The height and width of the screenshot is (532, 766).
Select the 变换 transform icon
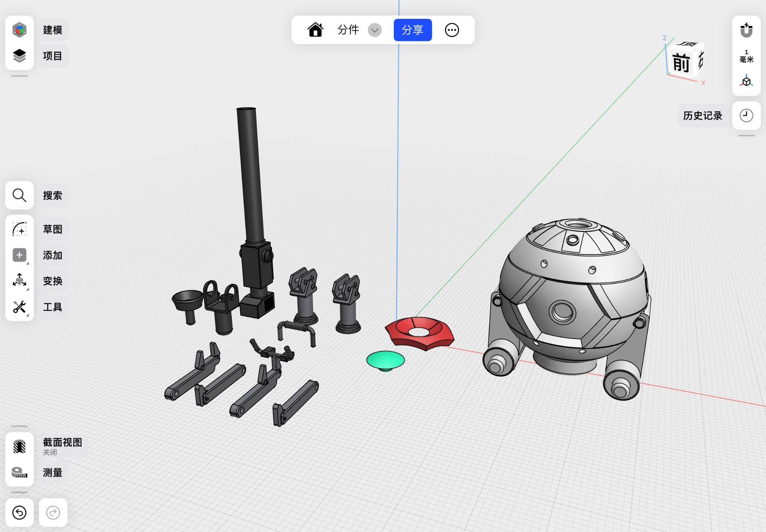[x=19, y=281]
